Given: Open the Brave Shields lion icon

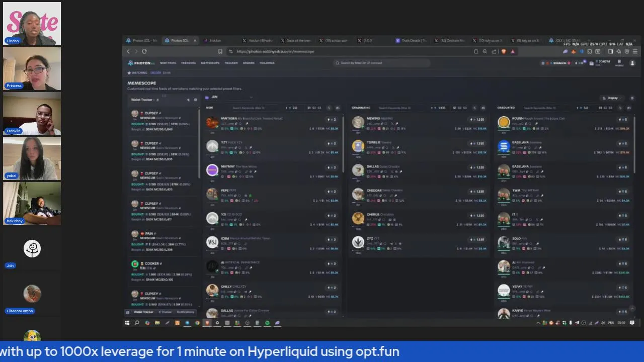Looking at the screenshot, I should (x=504, y=51).
